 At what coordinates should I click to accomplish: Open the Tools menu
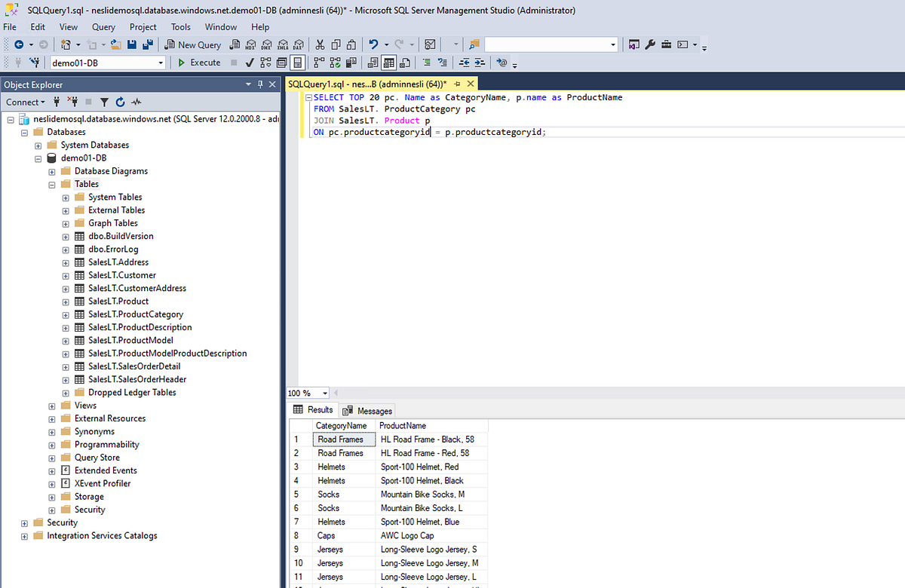tap(180, 26)
